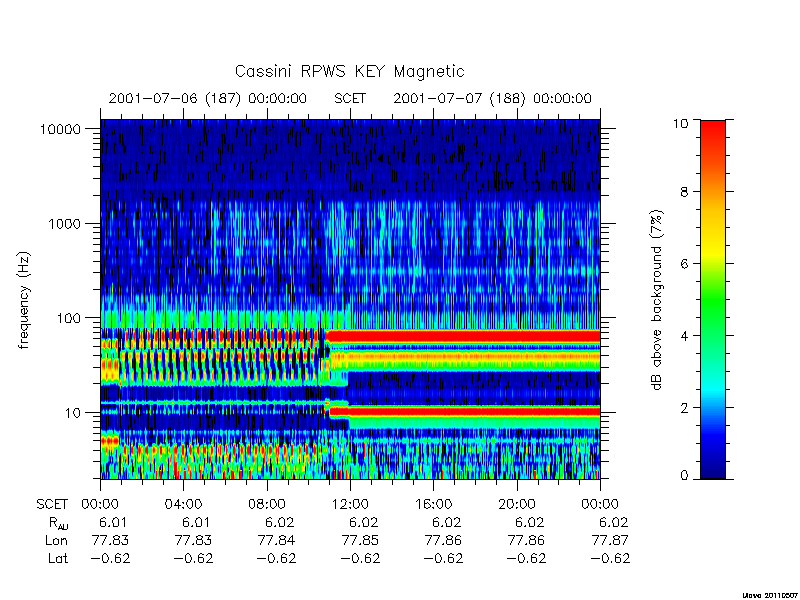This screenshot has height=600, width=800.
Task: Click the Lon value 77.85 under 12:00
Action: [x=360, y=540]
